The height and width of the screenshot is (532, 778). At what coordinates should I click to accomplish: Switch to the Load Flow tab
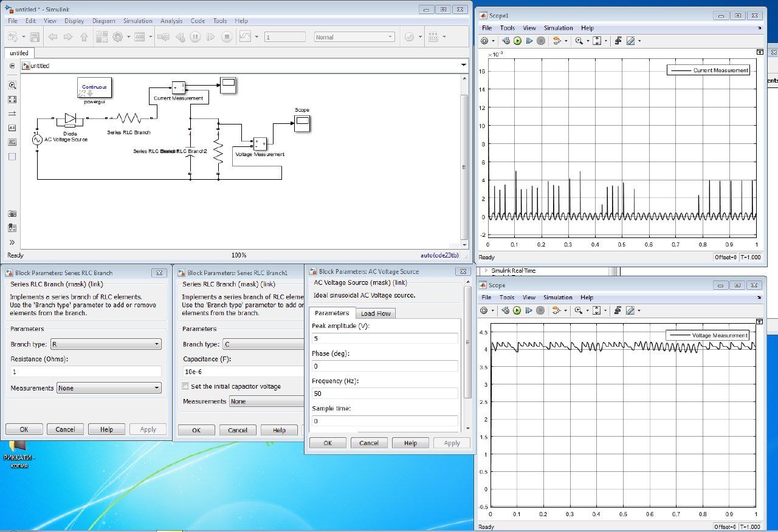[376, 313]
